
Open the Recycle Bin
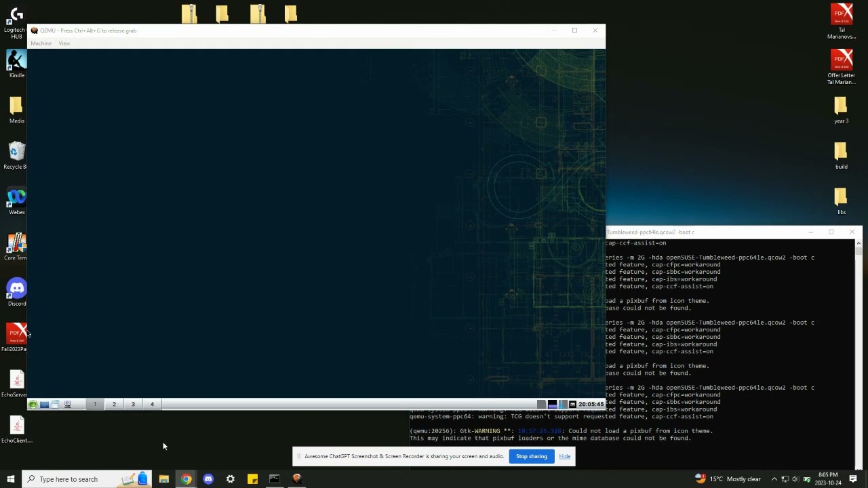coord(16,156)
